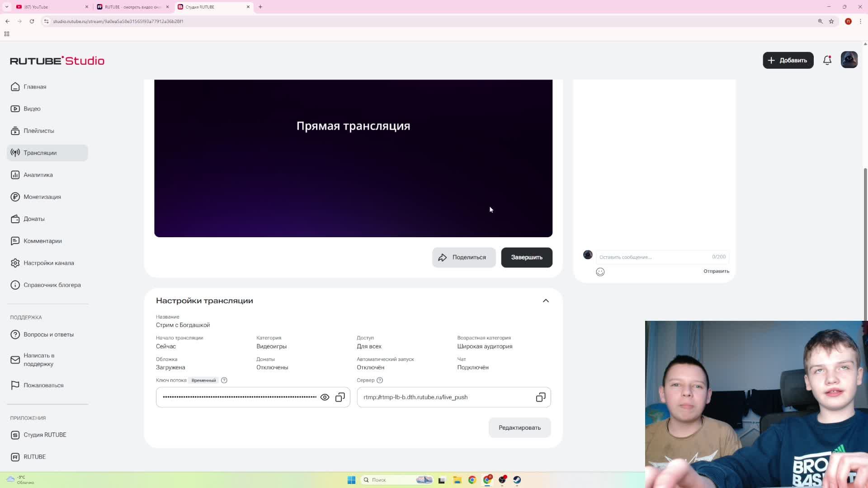Open Монетизация section
Viewport: 868px width, 488px height.
(47, 197)
